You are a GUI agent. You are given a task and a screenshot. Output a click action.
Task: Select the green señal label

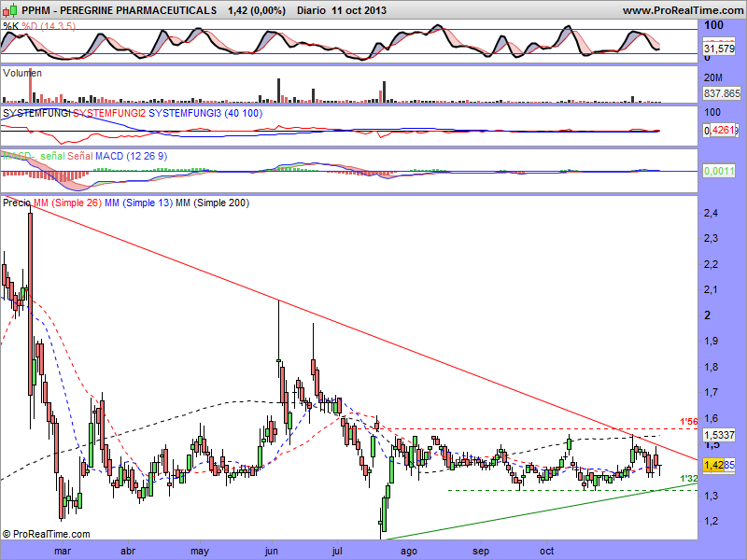(52, 156)
